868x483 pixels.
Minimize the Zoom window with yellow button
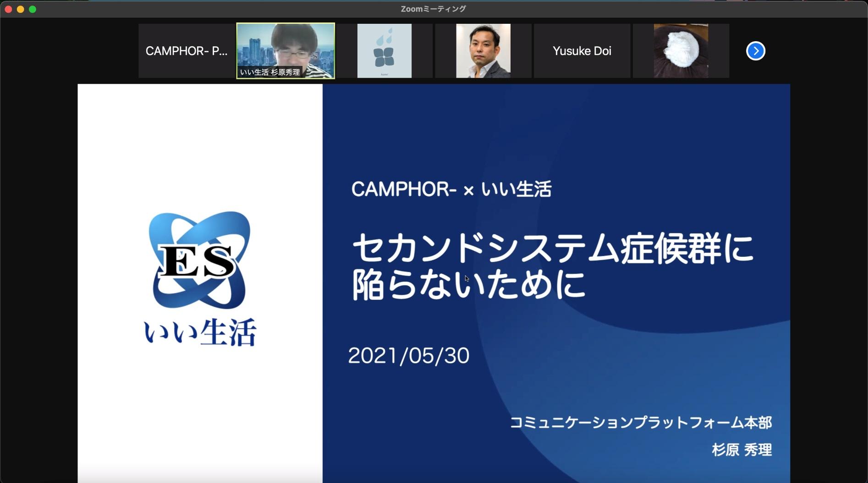[x=20, y=9]
